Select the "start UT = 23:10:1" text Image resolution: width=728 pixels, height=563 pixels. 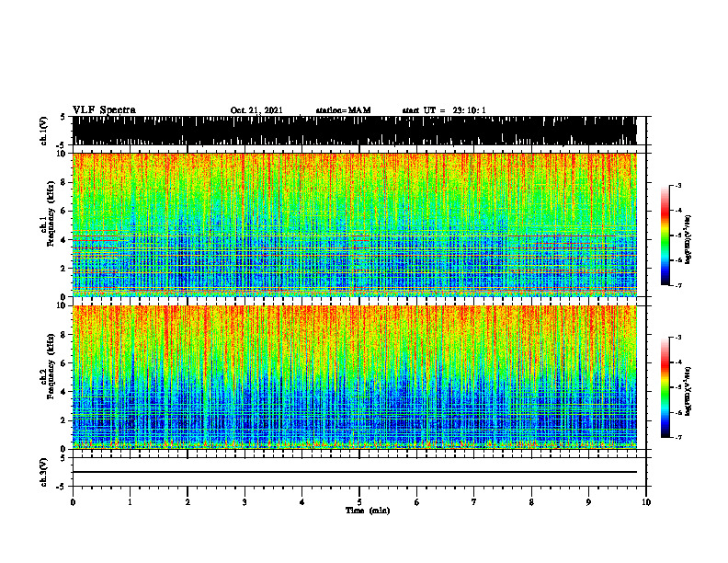(444, 110)
